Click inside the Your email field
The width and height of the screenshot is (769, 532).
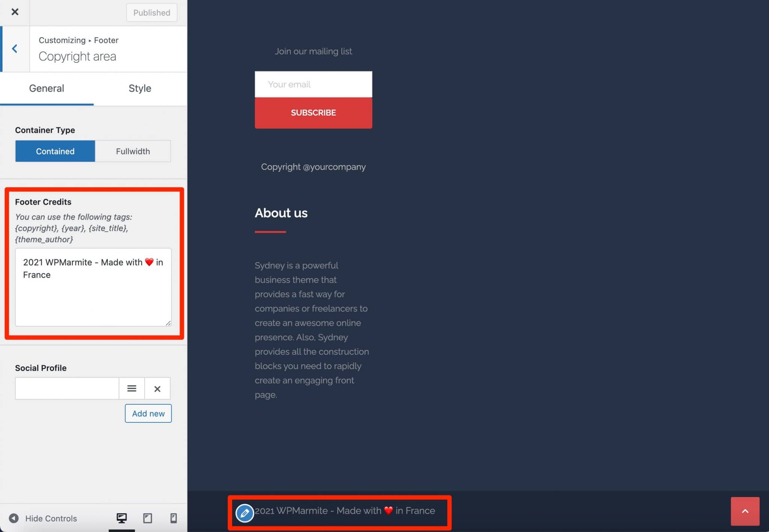(313, 84)
